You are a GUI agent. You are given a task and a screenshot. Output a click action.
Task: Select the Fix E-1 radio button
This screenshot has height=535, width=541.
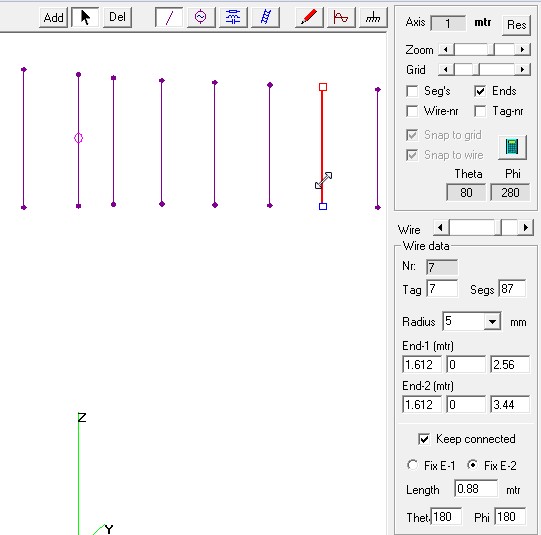click(x=413, y=465)
